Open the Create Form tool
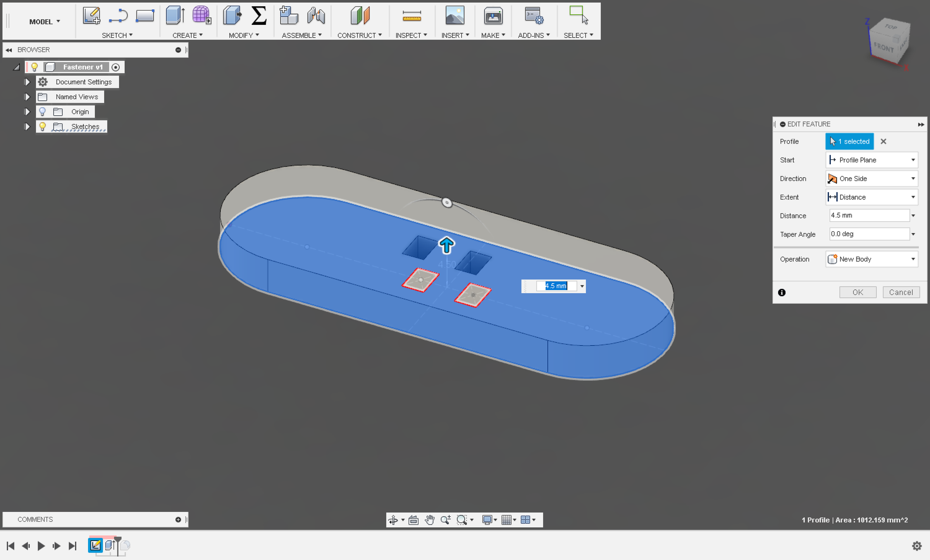This screenshot has width=930, height=560. [201, 15]
